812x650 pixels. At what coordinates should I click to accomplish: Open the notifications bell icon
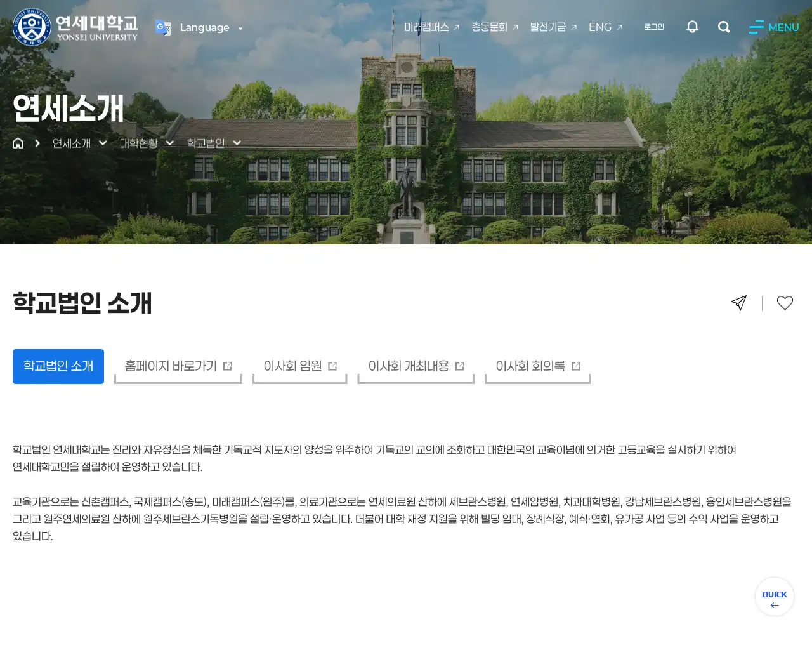click(x=692, y=27)
